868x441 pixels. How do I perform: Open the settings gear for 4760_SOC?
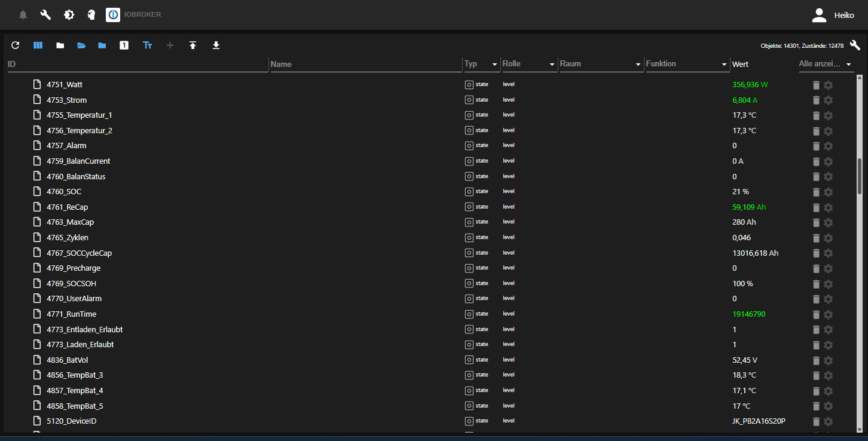pos(828,192)
